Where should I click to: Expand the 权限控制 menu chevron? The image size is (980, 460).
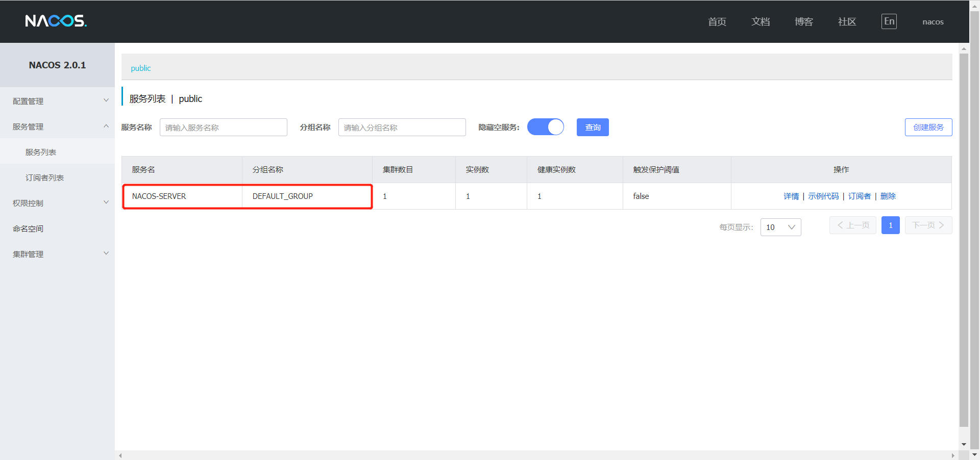point(106,202)
